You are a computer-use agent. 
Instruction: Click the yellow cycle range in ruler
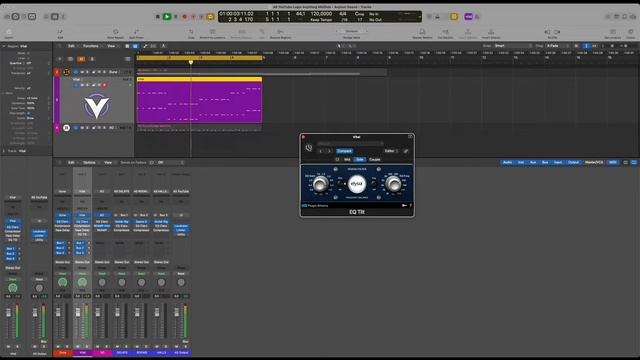click(199, 58)
